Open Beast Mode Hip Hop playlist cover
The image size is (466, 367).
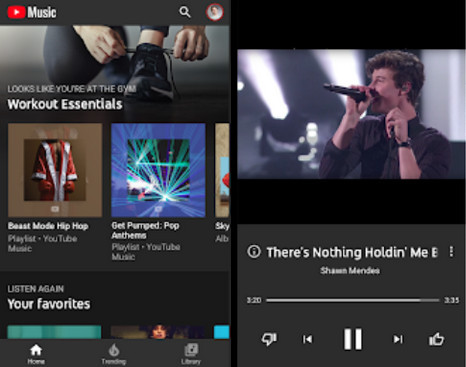tap(55, 170)
